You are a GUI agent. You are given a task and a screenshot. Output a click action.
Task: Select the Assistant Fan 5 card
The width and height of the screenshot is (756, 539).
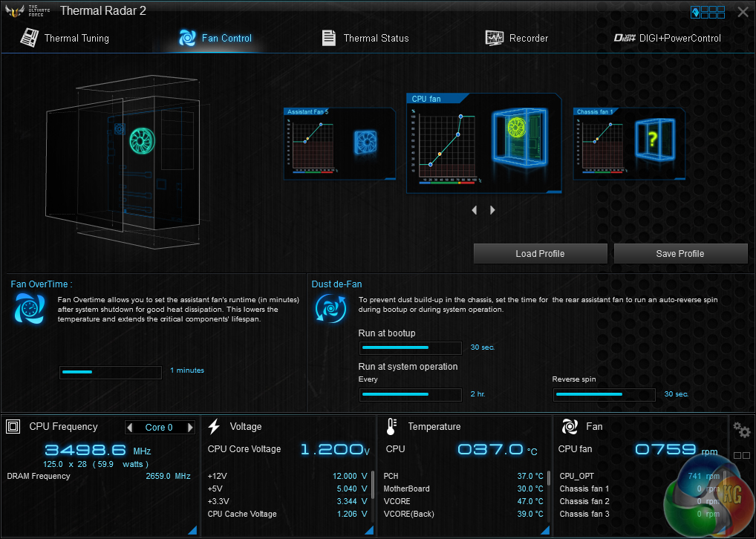pyautogui.click(x=340, y=144)
